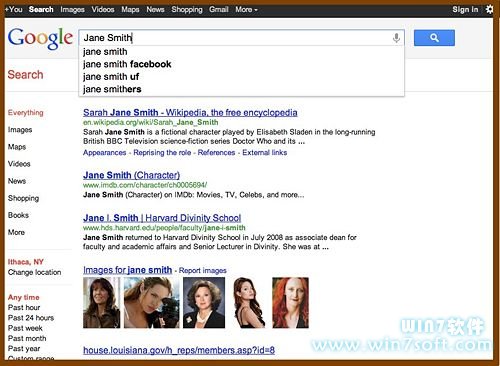Click the www.hds.harvard.edu green URL
This screenshot has width=500, height=366.
pyautogui.click(x=164, y=228)
